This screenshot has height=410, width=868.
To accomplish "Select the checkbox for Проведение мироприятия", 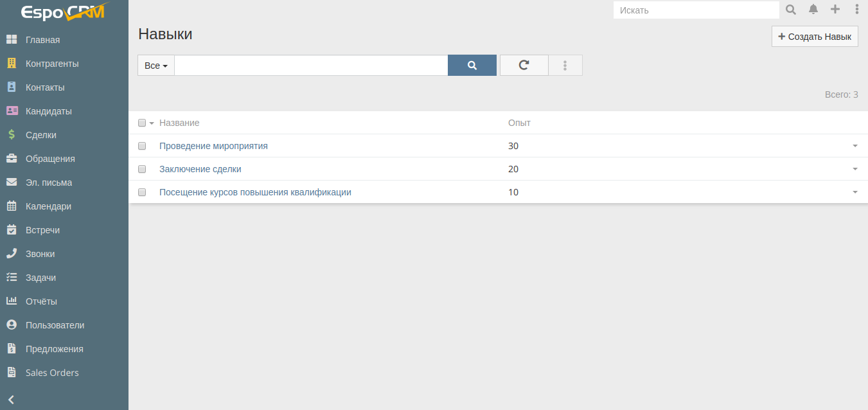I will click(x=142, y=146).
